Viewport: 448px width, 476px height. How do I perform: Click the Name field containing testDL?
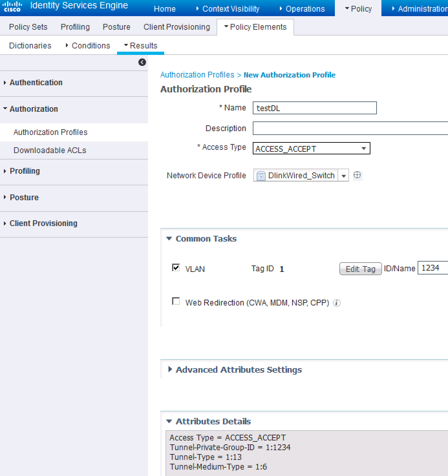pos(315,108)
